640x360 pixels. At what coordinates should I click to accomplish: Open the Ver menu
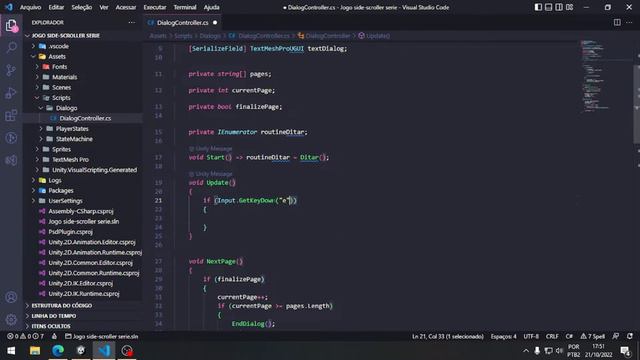[x=104, y=7]
